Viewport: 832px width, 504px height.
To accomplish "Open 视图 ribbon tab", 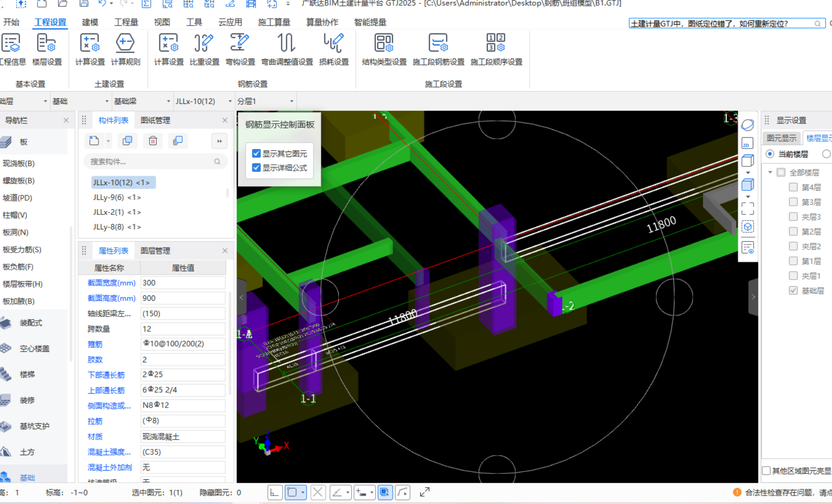I will [162, 22].
